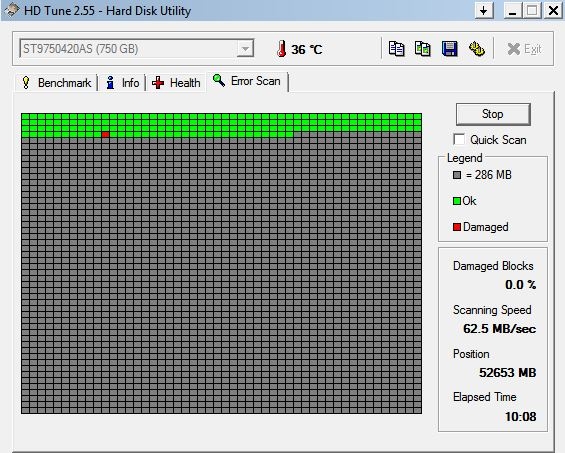Copy info to clipboard icon
565x453 pixels.
(396, 49)
